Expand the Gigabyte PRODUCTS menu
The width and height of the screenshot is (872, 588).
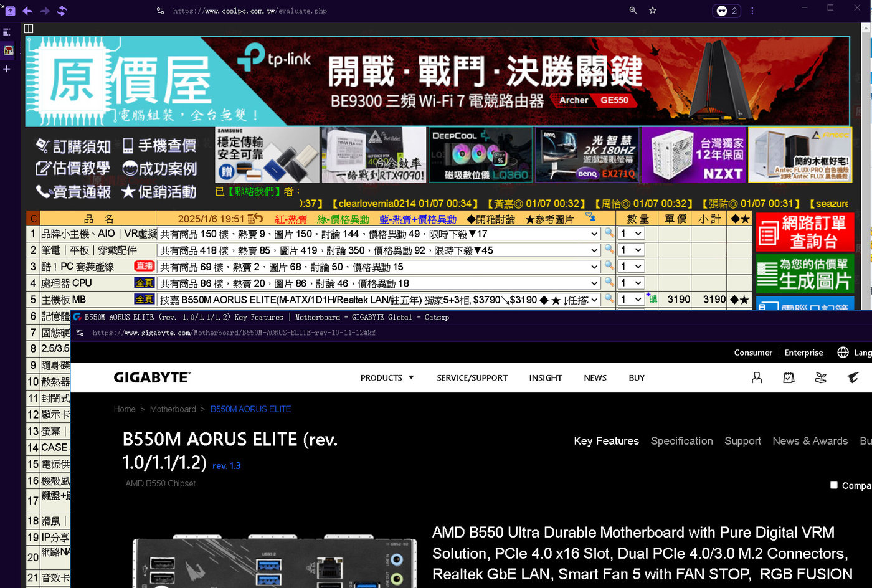tap(387, 377)
